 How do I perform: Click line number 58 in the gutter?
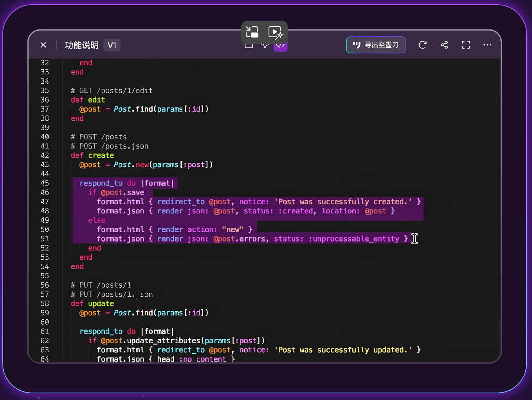pos(45,304)
